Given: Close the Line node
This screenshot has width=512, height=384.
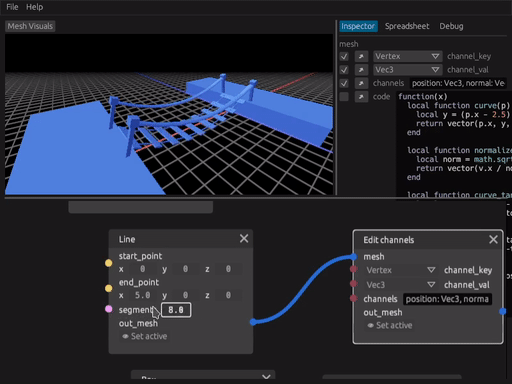Looking at the screenshot, I should click(x=244, y=239).
